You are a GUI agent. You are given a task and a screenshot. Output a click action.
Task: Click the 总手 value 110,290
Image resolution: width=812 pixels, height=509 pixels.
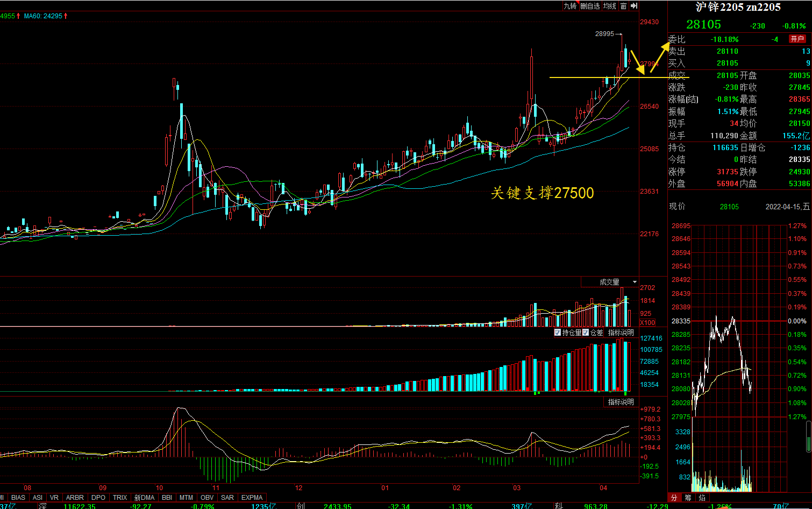pyautogui.click(x=724, y=136)
